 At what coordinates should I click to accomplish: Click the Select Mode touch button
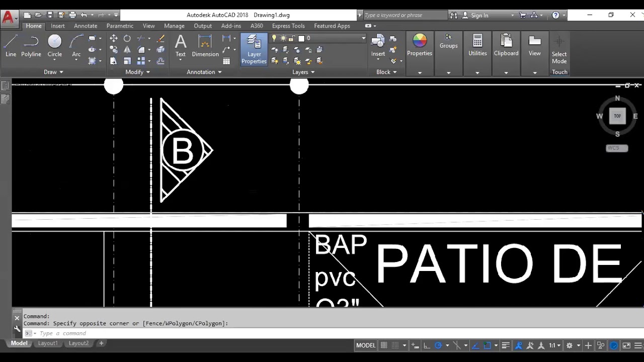coord(559,49)
